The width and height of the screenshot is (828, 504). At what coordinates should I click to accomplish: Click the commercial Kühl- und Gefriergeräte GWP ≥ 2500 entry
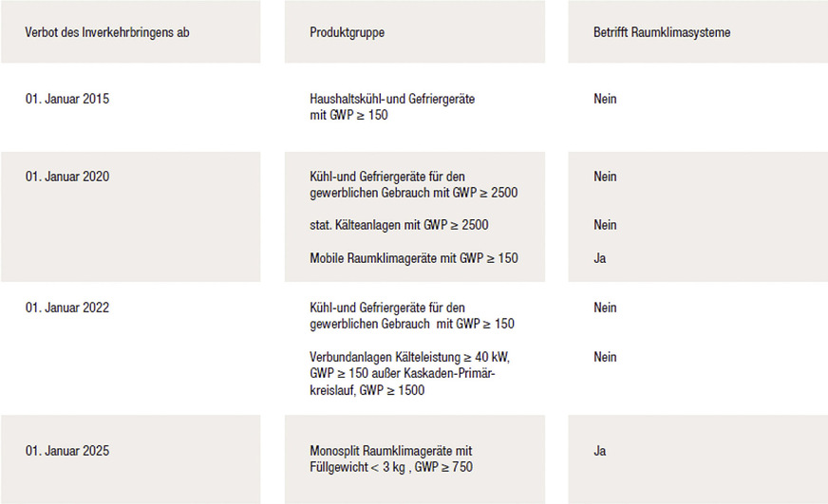[x=413, y=184]
